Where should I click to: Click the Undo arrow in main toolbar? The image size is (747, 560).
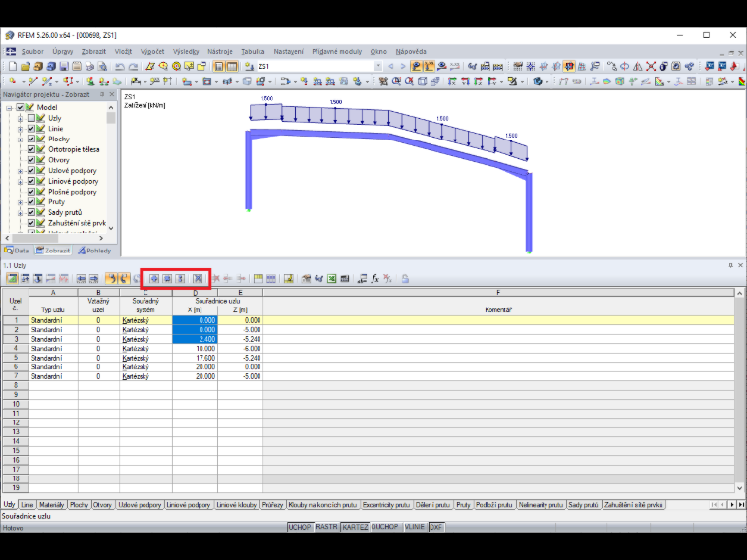[x=120, y=66]
